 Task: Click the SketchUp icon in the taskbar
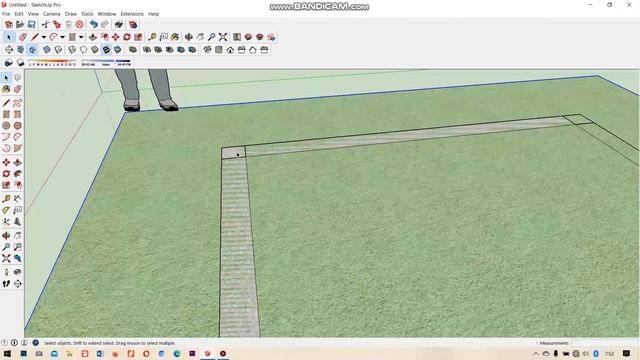click(207, 353)
